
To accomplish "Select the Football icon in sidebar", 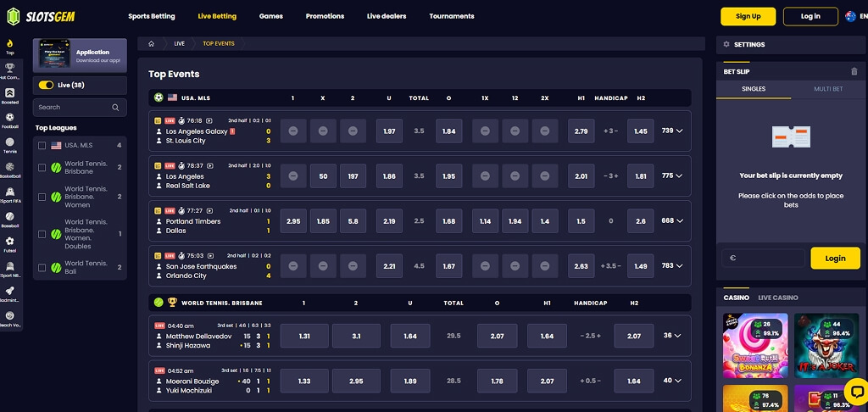I will 10,117.
